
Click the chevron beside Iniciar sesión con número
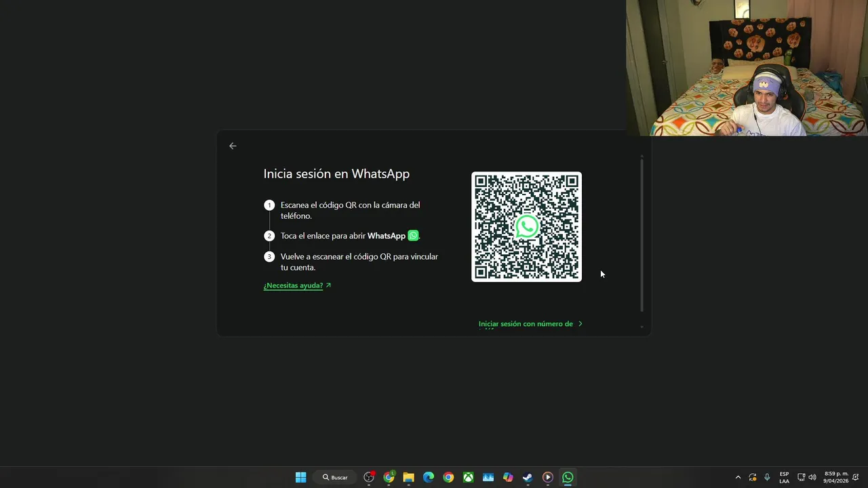click(x=580, y=324)
